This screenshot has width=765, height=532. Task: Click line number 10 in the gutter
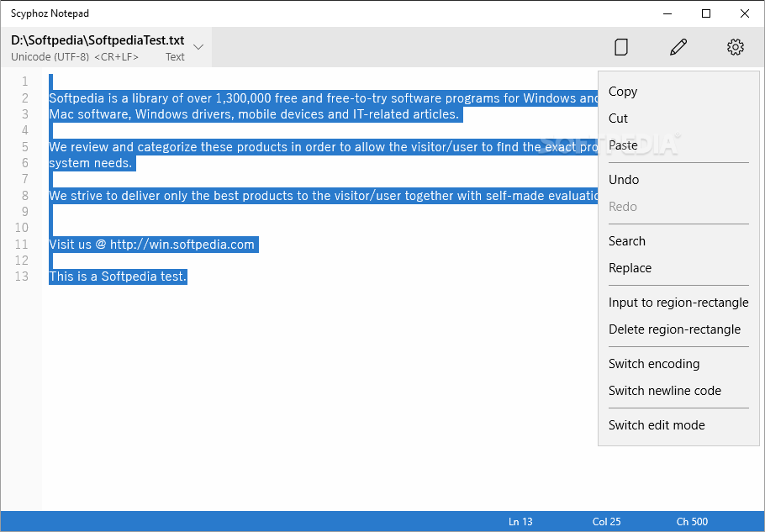point(22,228)
